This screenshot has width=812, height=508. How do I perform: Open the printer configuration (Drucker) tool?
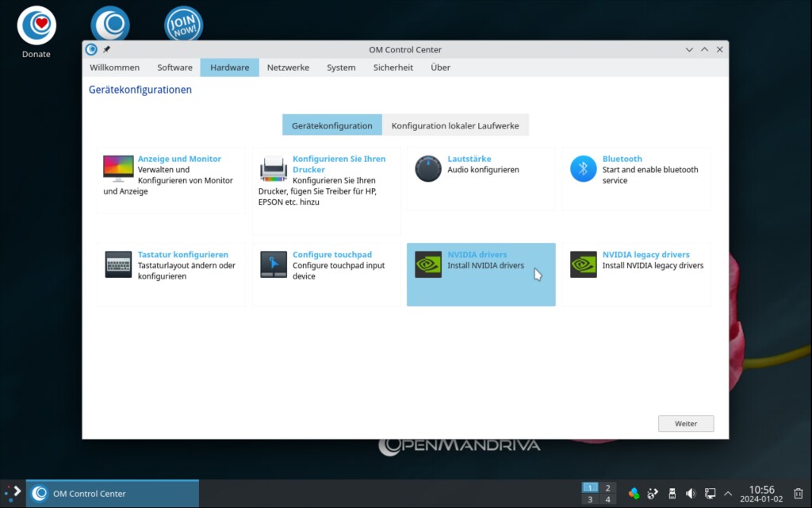[326, 190]
